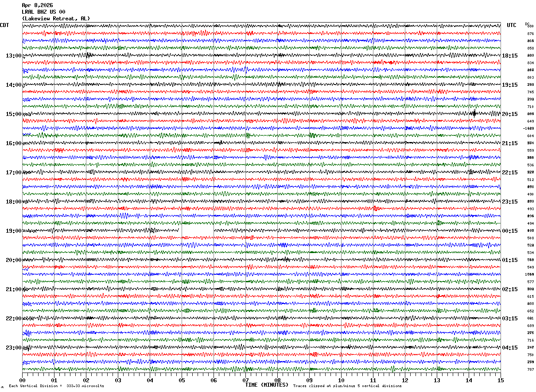Click DC offset value "745"

pos(530,92)
